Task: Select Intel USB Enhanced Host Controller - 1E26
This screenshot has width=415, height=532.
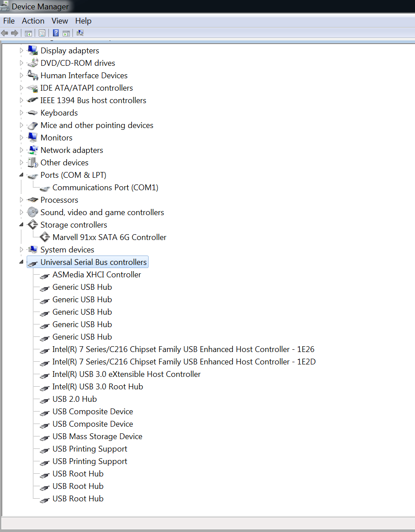Action: (183, 349)
